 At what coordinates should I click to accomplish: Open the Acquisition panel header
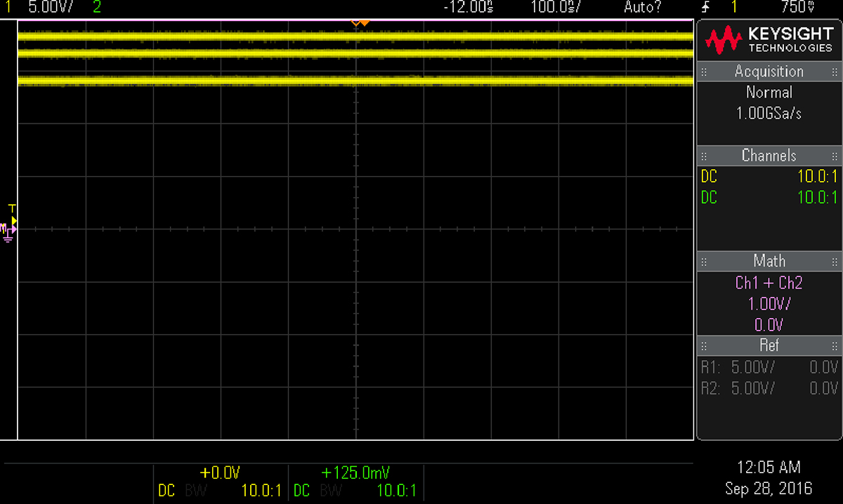pos(769,72)
